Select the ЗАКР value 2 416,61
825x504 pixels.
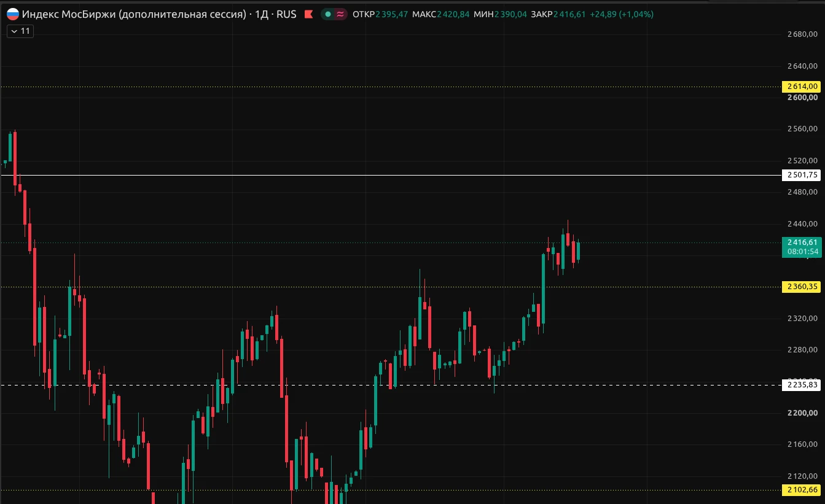[569, 14]
